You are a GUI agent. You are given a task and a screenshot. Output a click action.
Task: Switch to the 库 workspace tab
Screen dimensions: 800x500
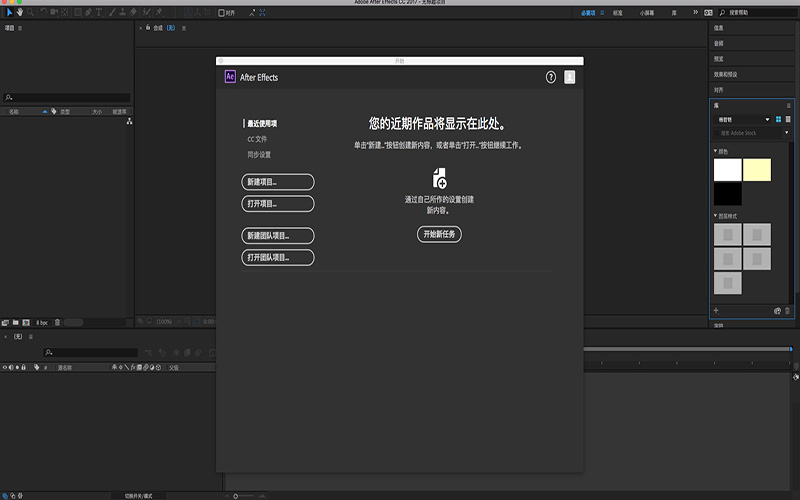click(674, 13)
